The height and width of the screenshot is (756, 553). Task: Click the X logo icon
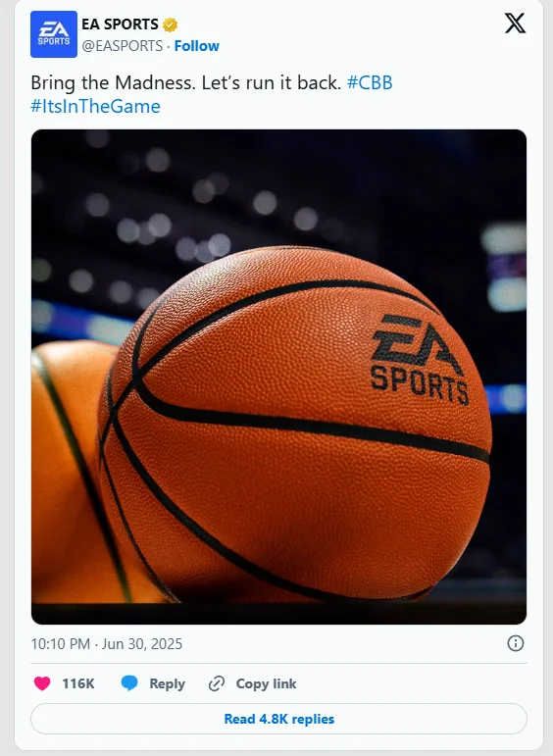click(515, 24)
